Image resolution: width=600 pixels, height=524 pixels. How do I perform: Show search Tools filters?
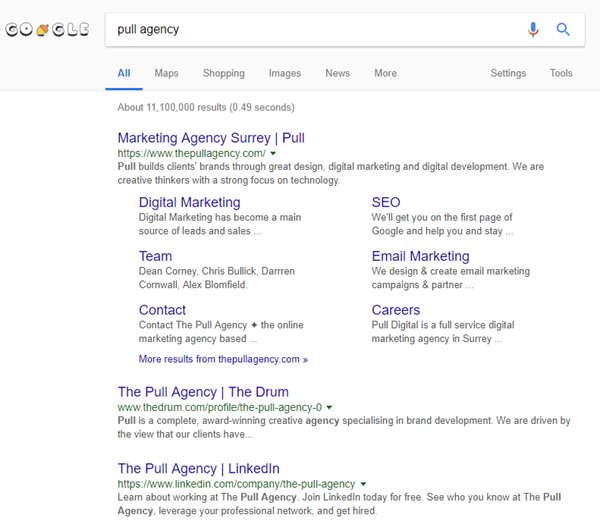point(561,73)
